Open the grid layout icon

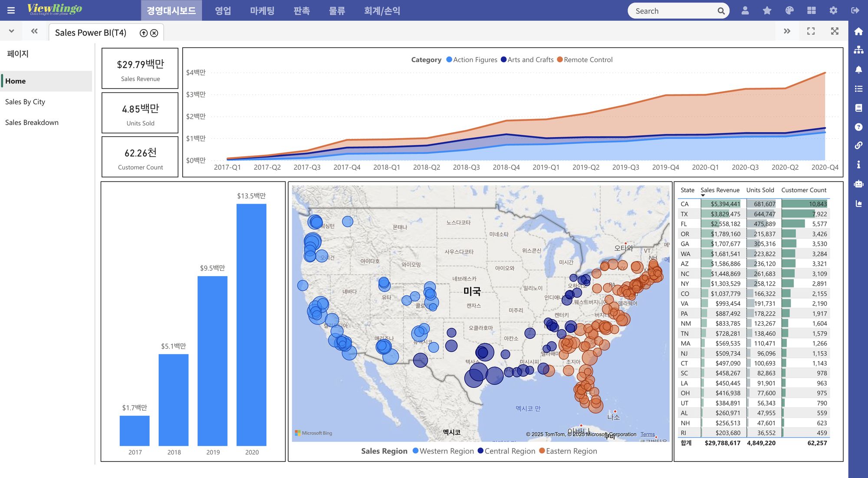pos(812,10)
